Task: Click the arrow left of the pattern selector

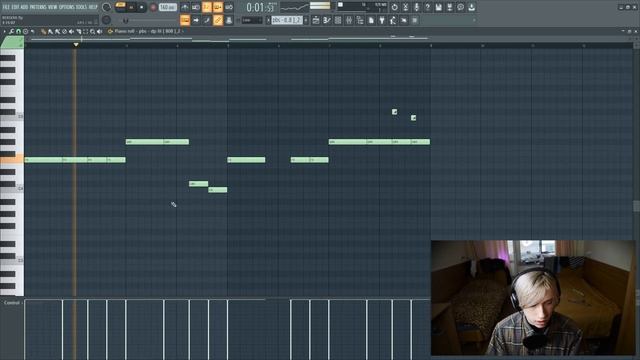Action: [x=269, y=20]
